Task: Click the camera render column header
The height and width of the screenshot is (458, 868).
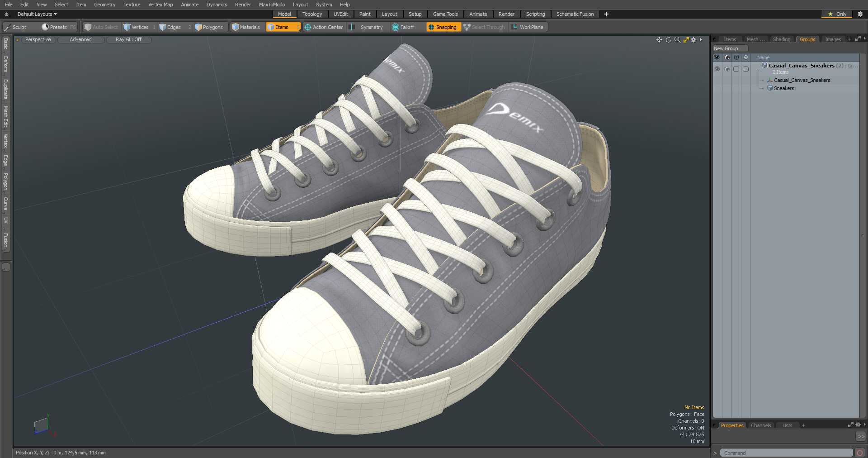Action: click(726, 57)
